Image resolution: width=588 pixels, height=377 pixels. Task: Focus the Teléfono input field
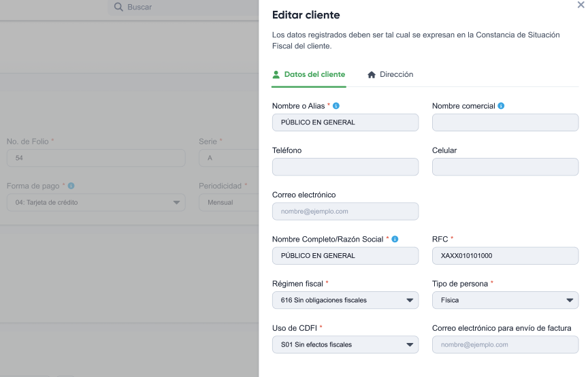(345, 167)
